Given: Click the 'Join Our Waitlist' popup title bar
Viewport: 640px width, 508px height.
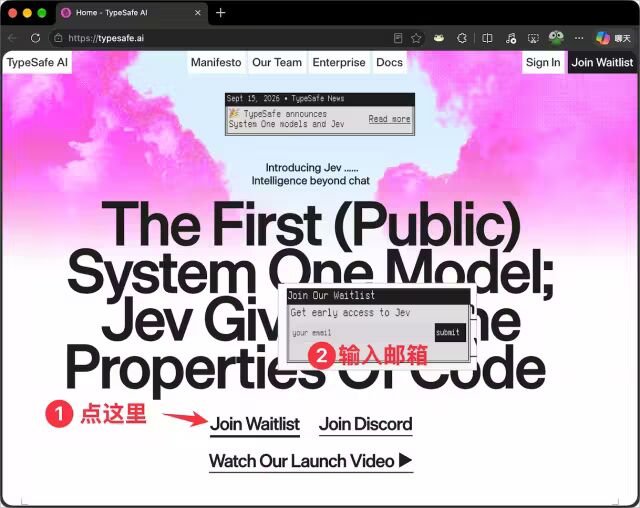Looking at the screenshot, I should point(378,295).
